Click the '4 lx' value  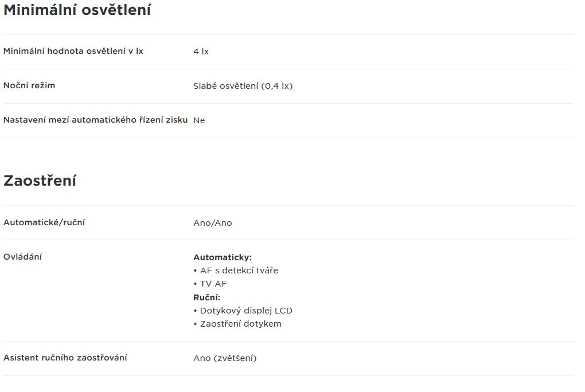[201, 52]
